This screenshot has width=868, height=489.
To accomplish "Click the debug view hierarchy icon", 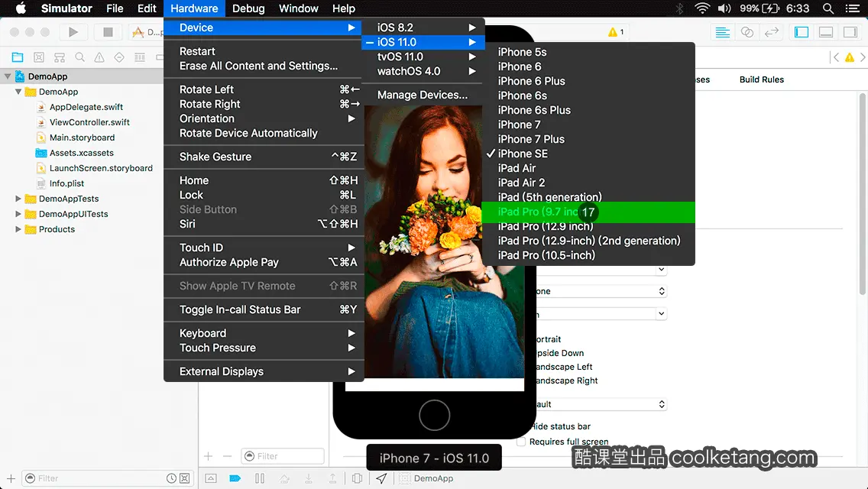I will click(357, 478).
